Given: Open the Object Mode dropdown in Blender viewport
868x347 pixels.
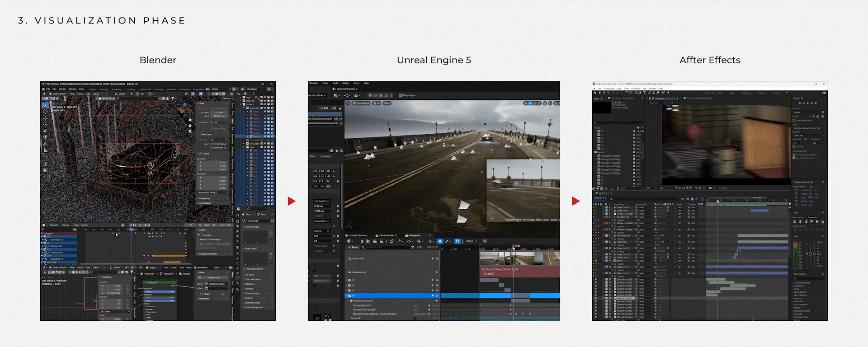Looking at the screenshot, I should coord(58,94).
